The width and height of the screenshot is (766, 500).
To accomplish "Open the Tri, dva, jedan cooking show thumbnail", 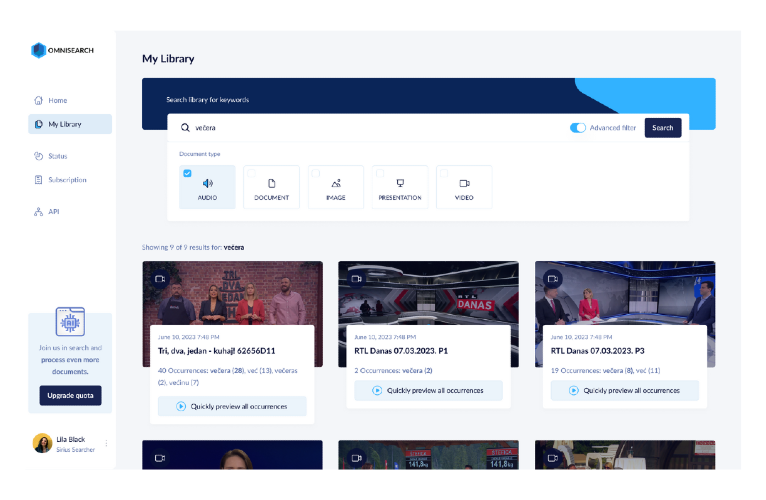I will point(233,293).
